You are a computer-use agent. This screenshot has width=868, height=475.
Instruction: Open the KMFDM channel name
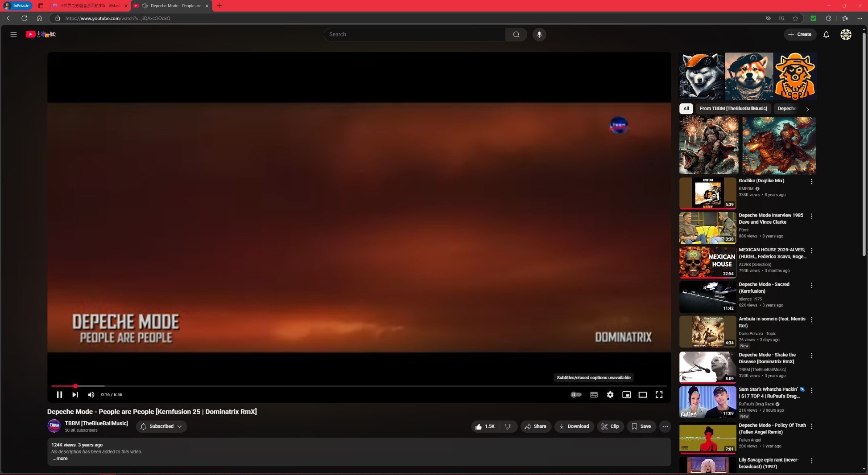[x=746, y=188]
